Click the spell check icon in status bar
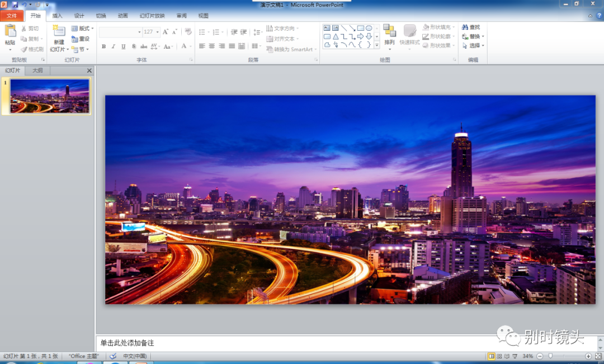604x364 pixels. click(x=113, y=356)
